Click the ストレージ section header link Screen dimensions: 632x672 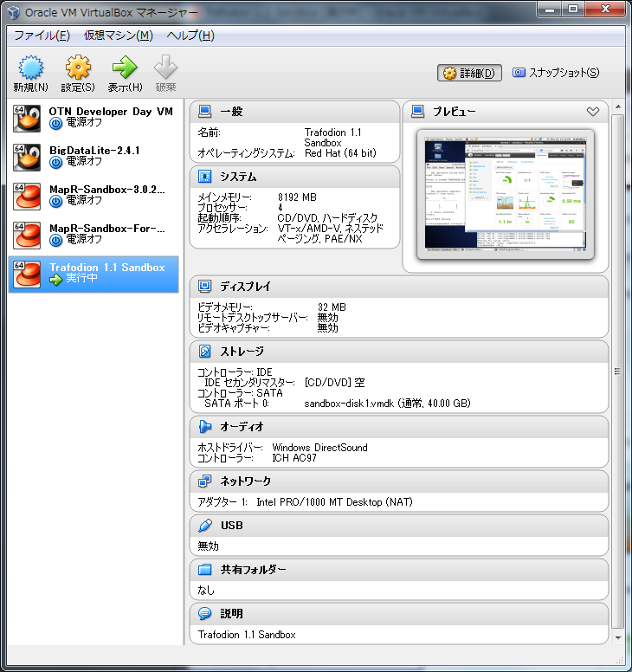242,352
